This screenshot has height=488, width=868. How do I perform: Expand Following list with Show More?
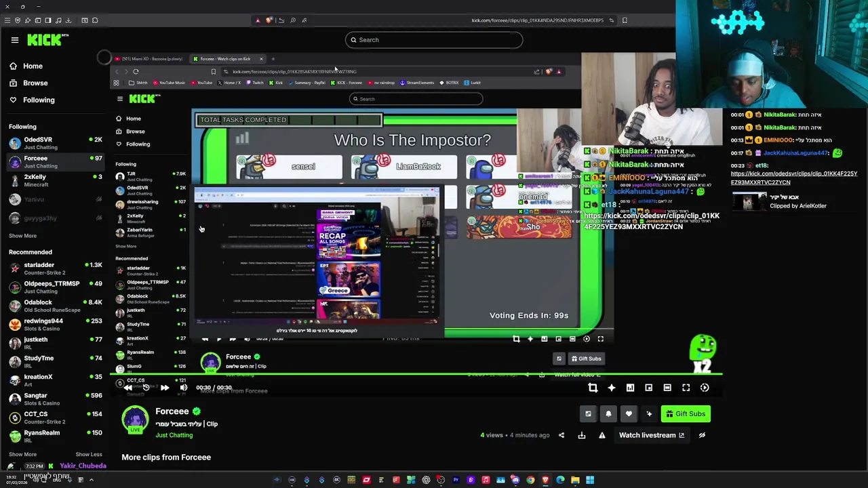pyautogui.click(x=22, y=236)
